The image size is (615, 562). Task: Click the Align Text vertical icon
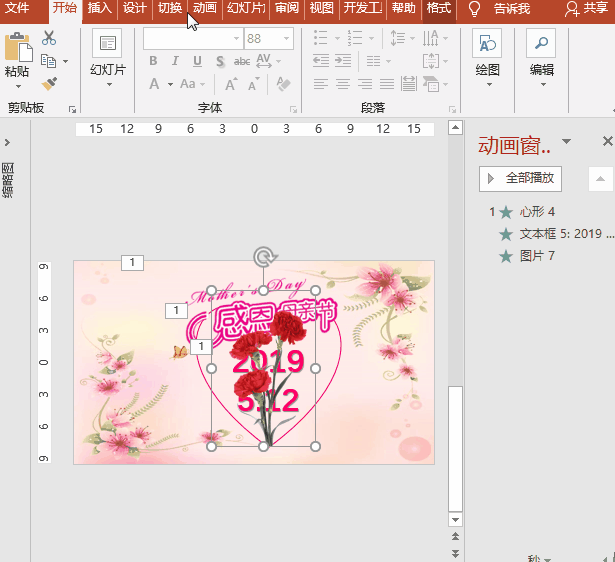(431, 61)
